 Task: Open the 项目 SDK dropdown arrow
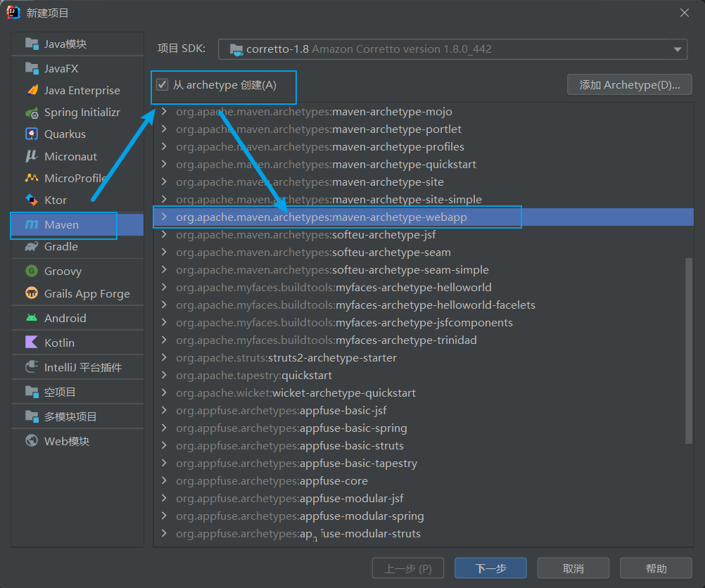click(677, 49)
